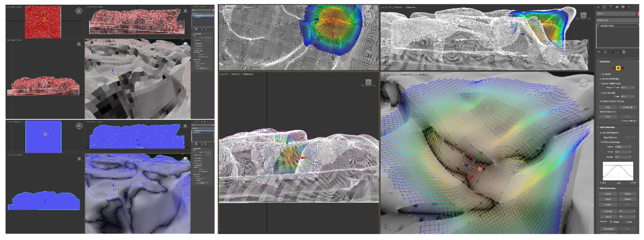Image resolution: width=644 pixels, height=240 pixels.
Task: Click Configure Modifier Sets icon
Action: 624,52
